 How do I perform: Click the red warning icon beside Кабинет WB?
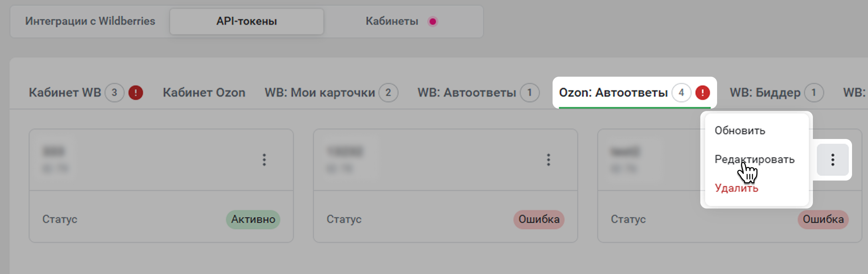pos(136,93)
